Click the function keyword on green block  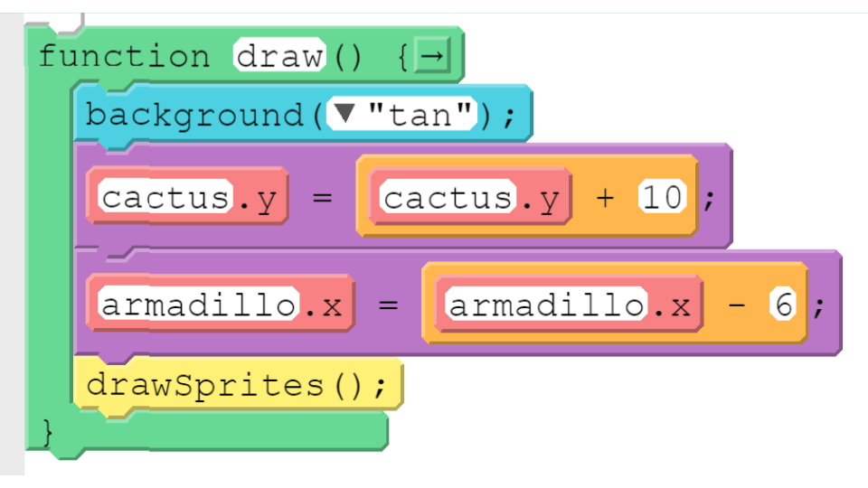[x=124, y=56]
